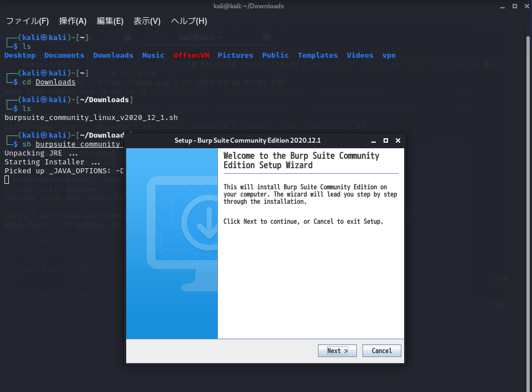
Task: Click the burpsuite_community_linux_v2020_12_1.sh filename
Action: (91, 118)
